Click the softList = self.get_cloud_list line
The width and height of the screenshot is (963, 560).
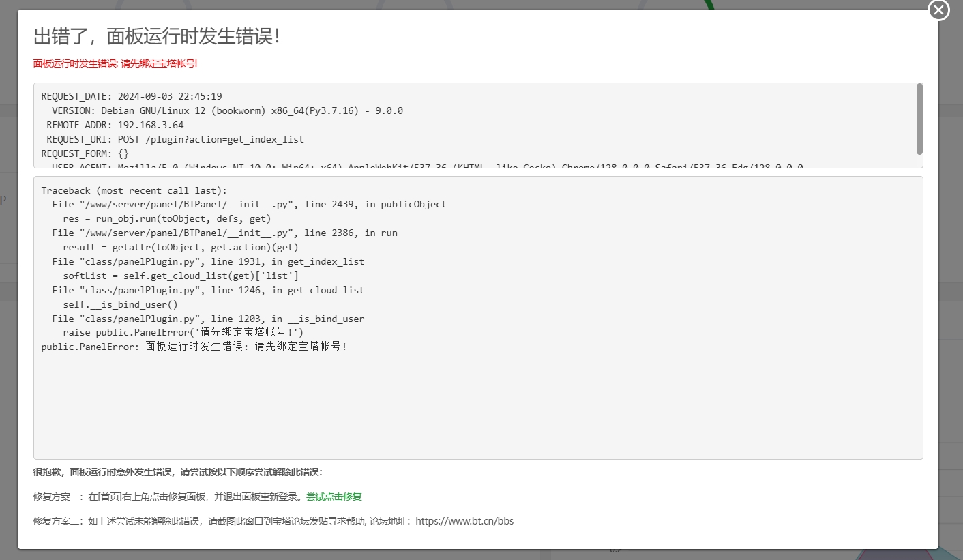coord(181,276)
